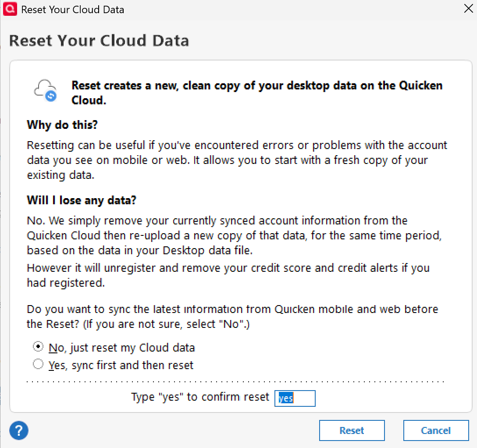The image size is (477, 448).
Task: Click the "Will I lose any data?" heading
Action: 82,200
